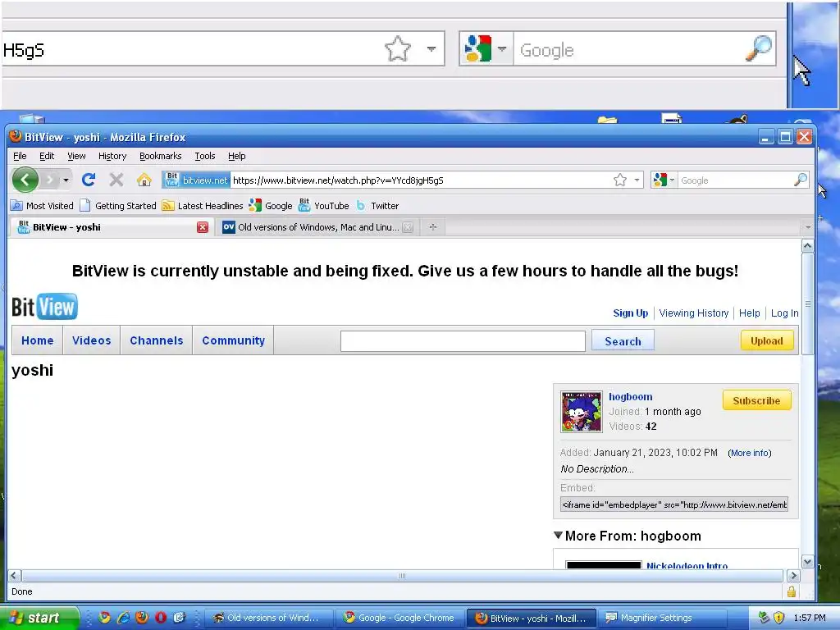
Task: Open the View menu
Action: [76, 156]
